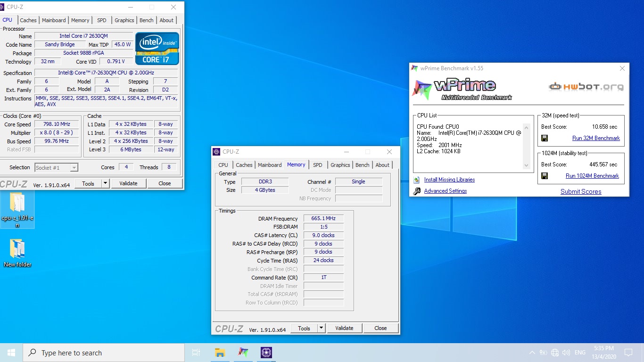Open Memory tab in the CPU window
The height and width of the screenshot is (362, 644).
[x=80, y=20]
